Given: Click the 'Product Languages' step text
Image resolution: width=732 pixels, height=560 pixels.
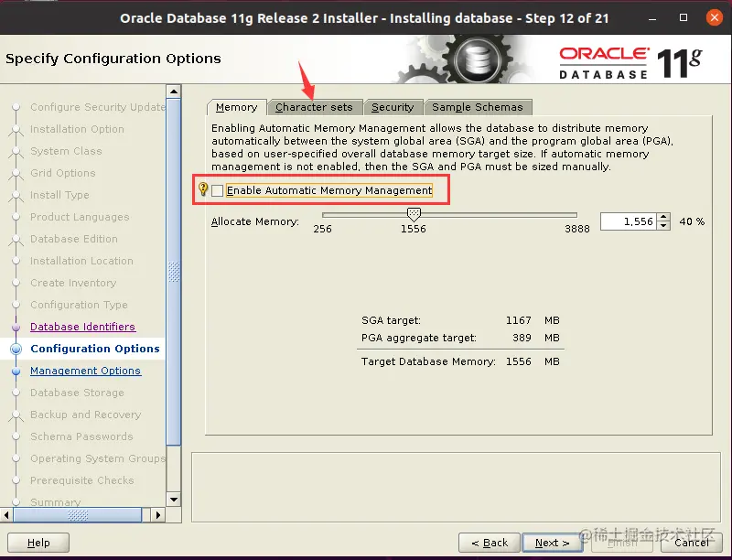Looking at the screenshot, I should tap(80, 217).
